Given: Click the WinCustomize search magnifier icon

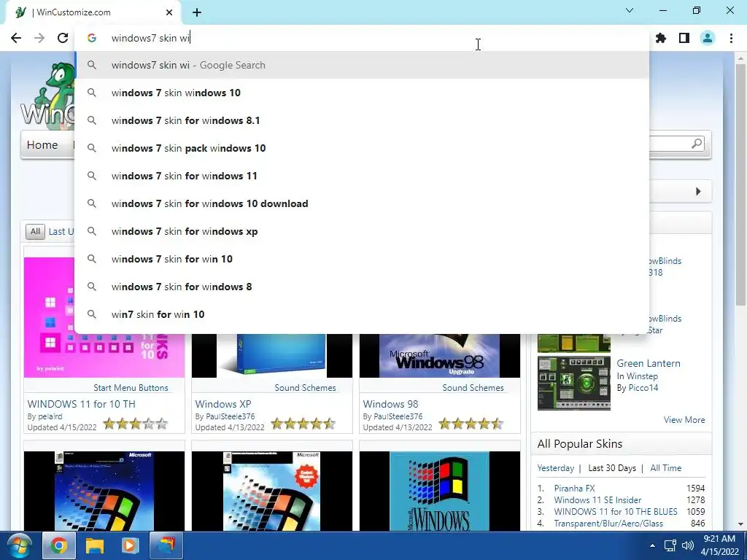Looking at the screenshot, I should pos(697,144).
